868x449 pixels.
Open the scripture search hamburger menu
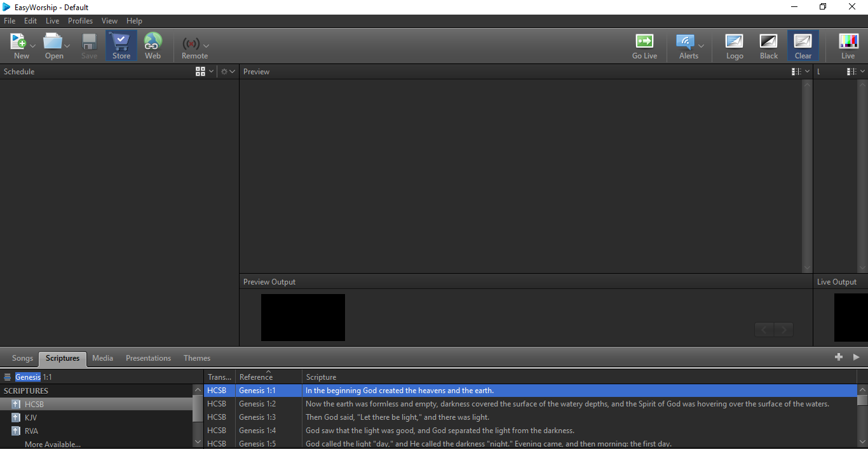(7, 377)
